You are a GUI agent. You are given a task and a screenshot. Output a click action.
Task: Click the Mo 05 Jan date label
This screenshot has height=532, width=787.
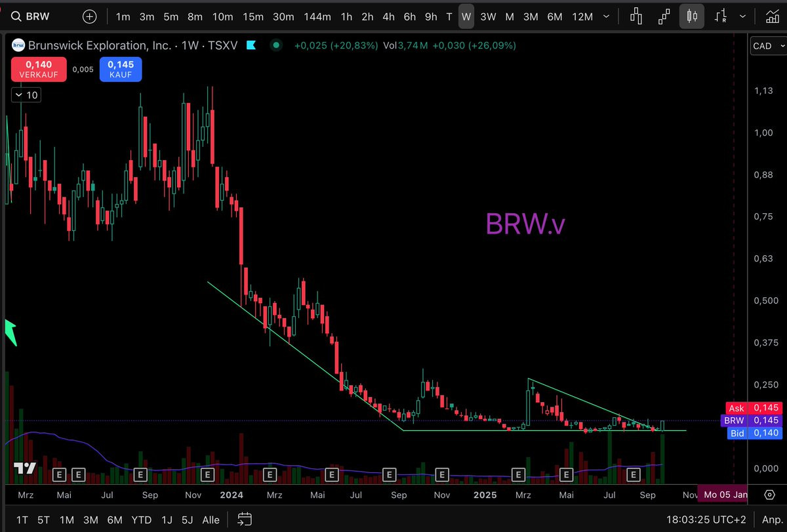[x=724, y=494]
